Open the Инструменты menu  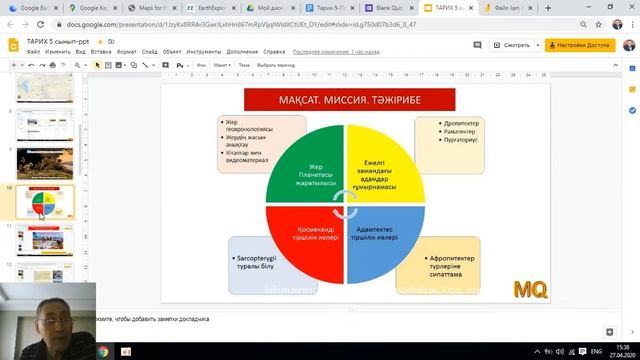click(204, 52)
